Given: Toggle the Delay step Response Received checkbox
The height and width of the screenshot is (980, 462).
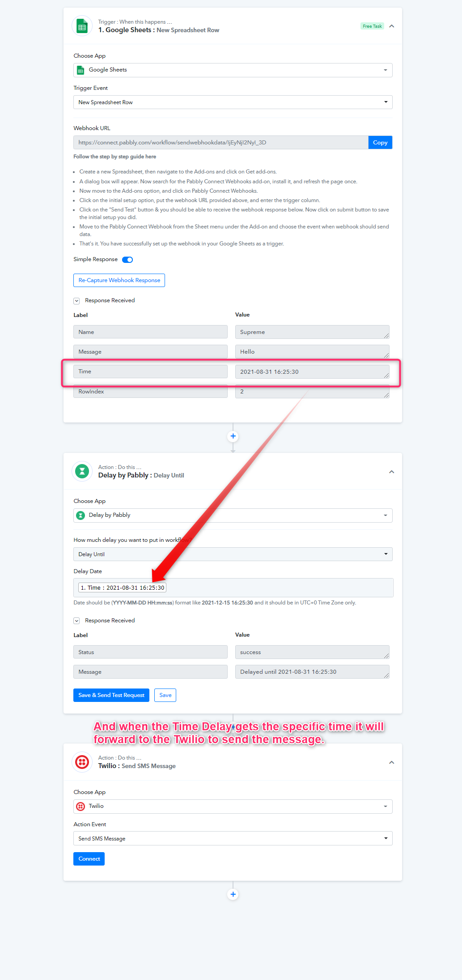Looking at the screenshot, I should (x=76, y=621).
